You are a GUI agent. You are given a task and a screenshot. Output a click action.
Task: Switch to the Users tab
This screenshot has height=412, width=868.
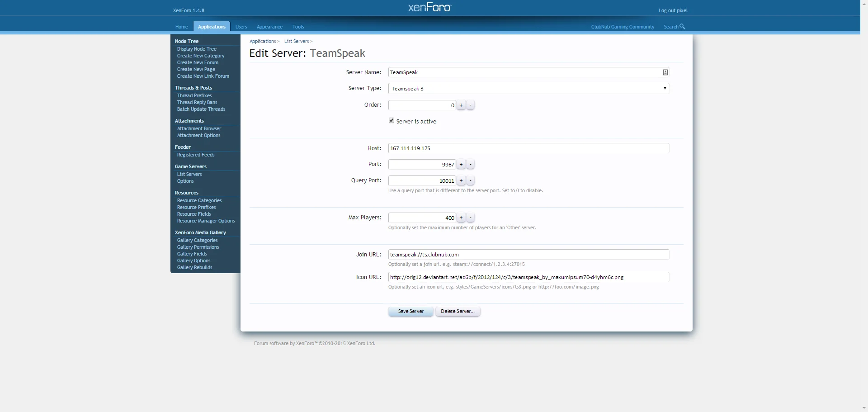[x=241, y=27]
